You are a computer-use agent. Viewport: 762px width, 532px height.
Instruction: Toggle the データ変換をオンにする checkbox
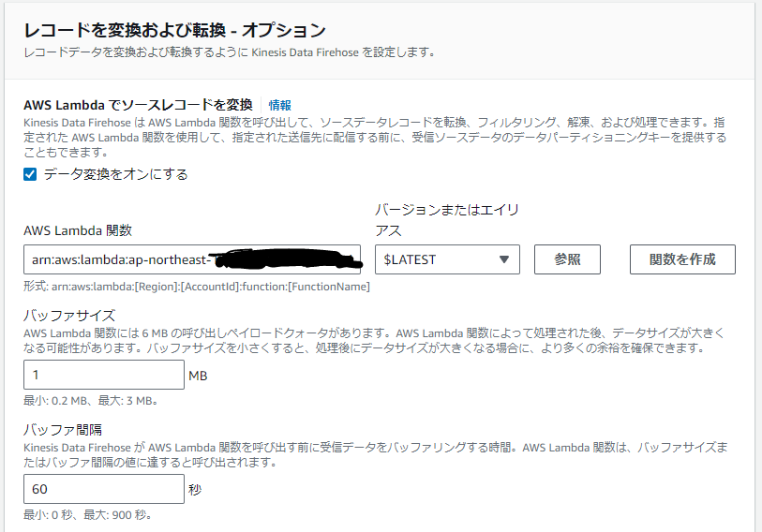[30, 174]
